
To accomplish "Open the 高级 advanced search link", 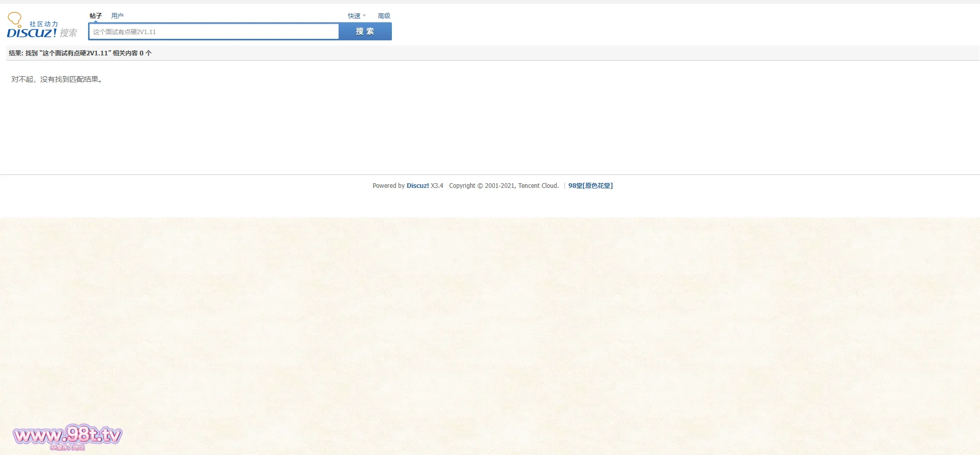I will [x=384, y=16].
